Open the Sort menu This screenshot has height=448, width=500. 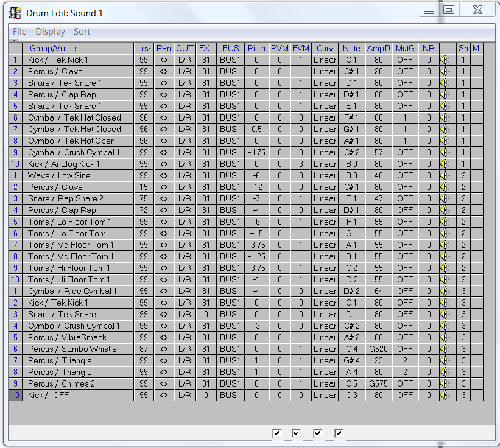82,32
